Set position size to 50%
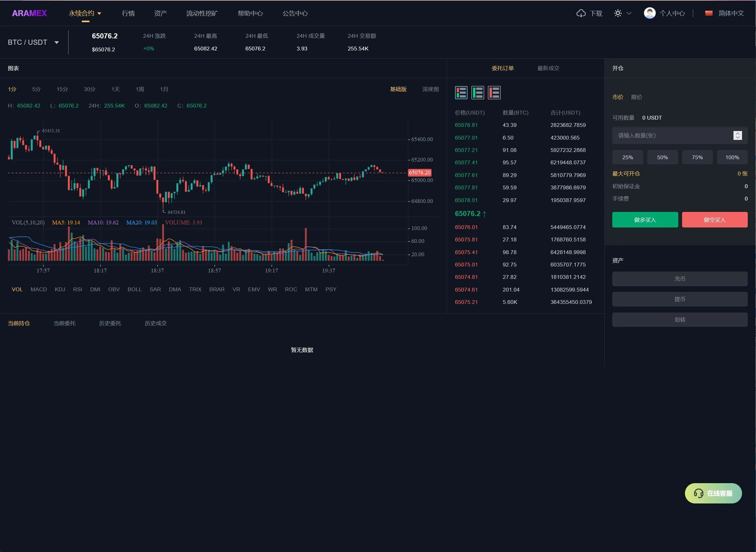756x552 pixels. 662,157
